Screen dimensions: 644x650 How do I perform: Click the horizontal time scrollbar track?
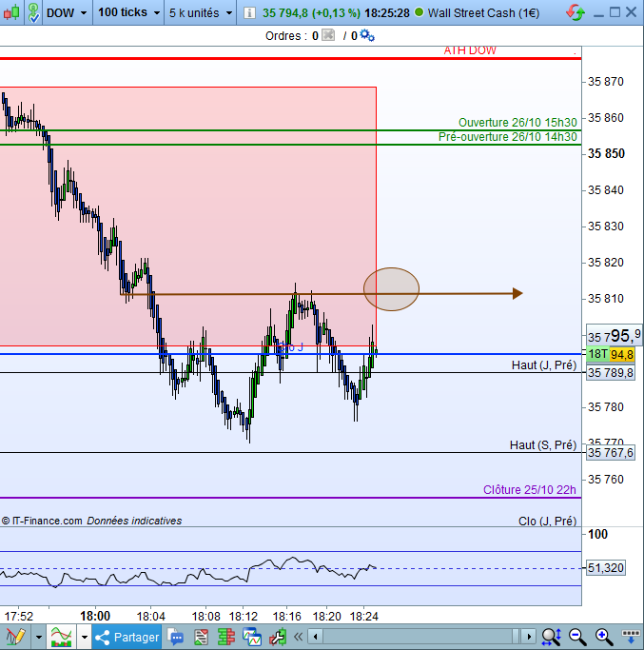(x=421, y=637)
